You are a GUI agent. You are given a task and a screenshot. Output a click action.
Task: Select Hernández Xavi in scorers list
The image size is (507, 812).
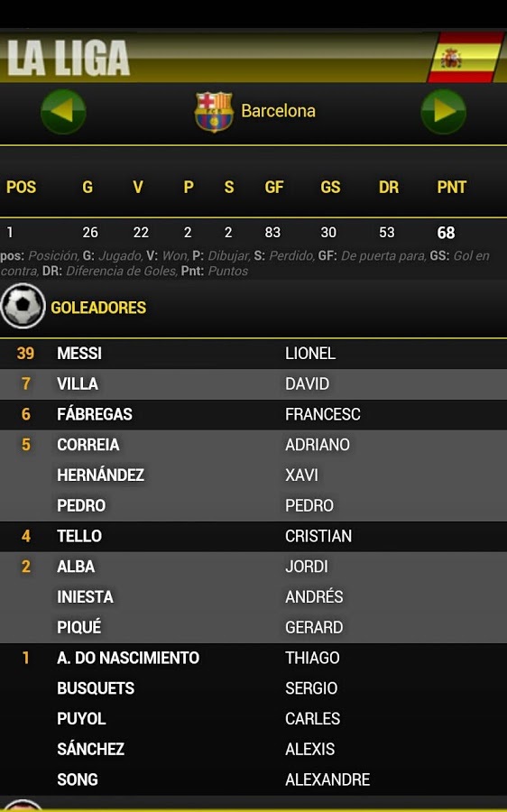click(x=253, y=475)
